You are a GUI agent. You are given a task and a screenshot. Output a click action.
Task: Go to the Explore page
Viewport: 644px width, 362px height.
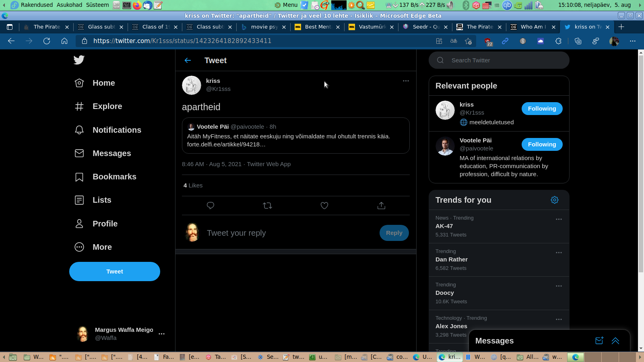pos(99,106)
